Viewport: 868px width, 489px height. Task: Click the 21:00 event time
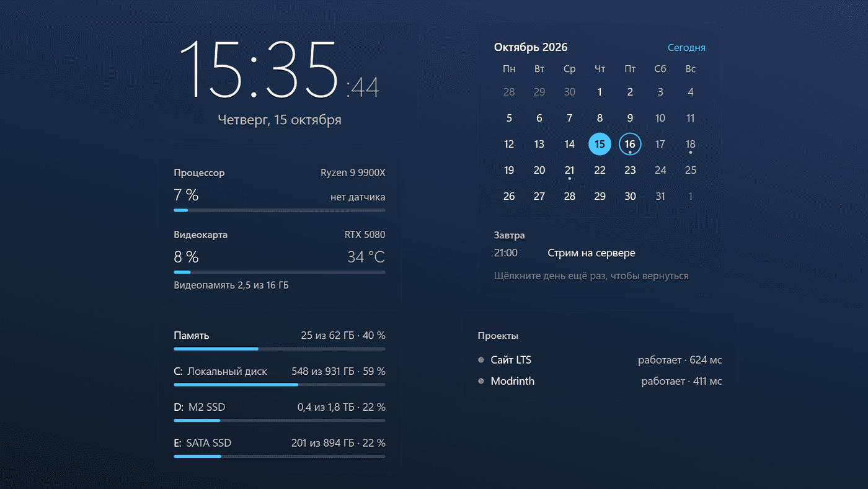(506, 253)
